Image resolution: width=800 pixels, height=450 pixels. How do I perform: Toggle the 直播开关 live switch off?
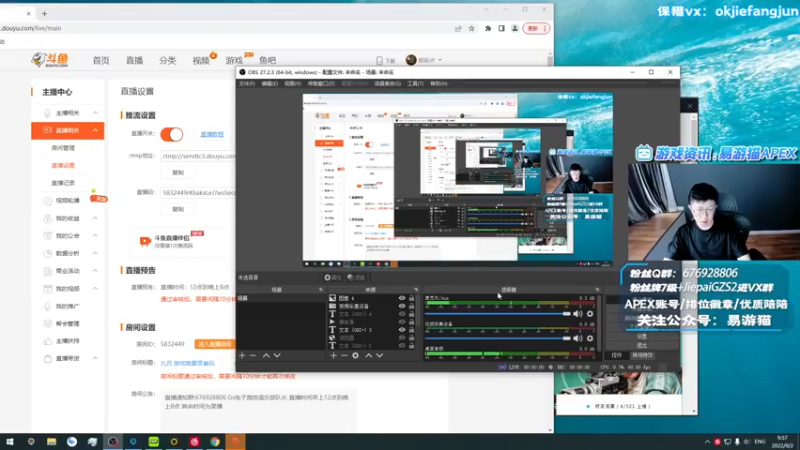pos(171,134)
